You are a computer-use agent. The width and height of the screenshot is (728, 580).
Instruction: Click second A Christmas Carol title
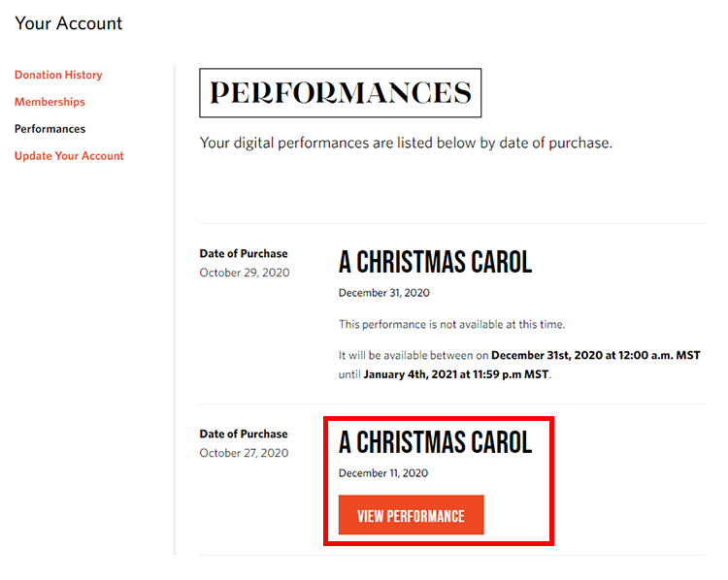[x=435, y=442]
